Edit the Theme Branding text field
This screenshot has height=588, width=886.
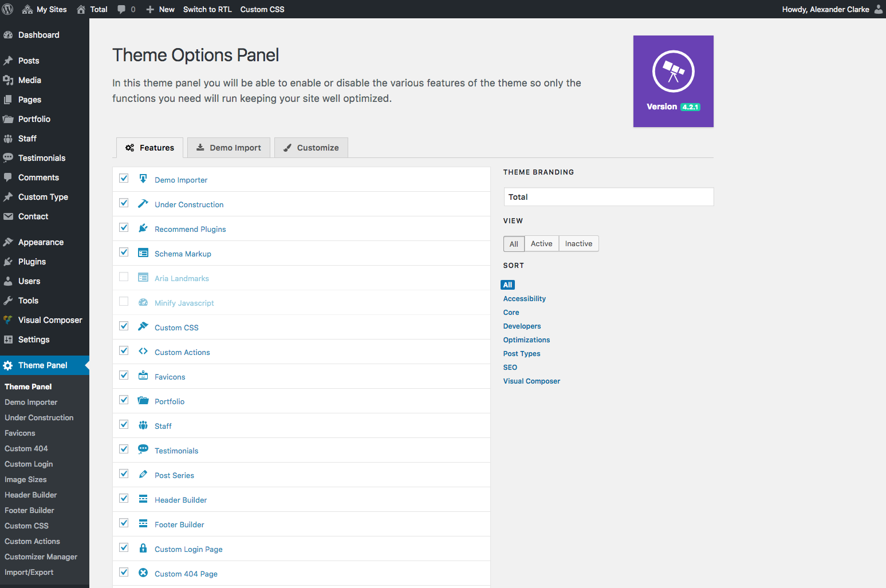coord(608,196)
